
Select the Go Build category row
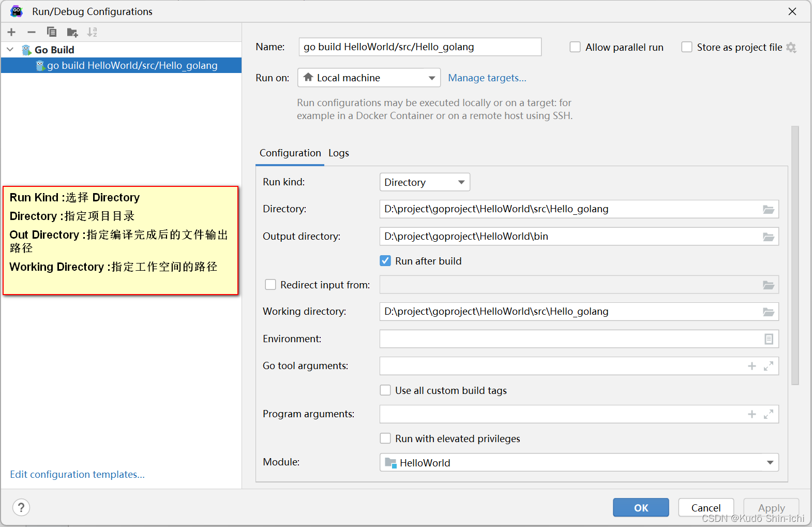121,50
